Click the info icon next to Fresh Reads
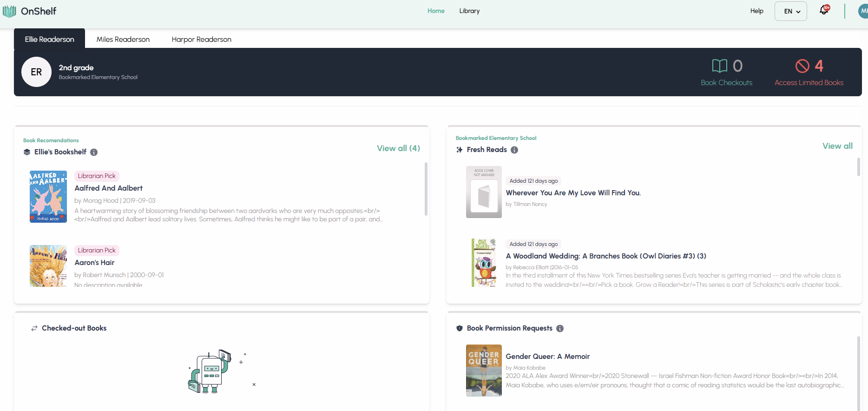 pos(514,150)
